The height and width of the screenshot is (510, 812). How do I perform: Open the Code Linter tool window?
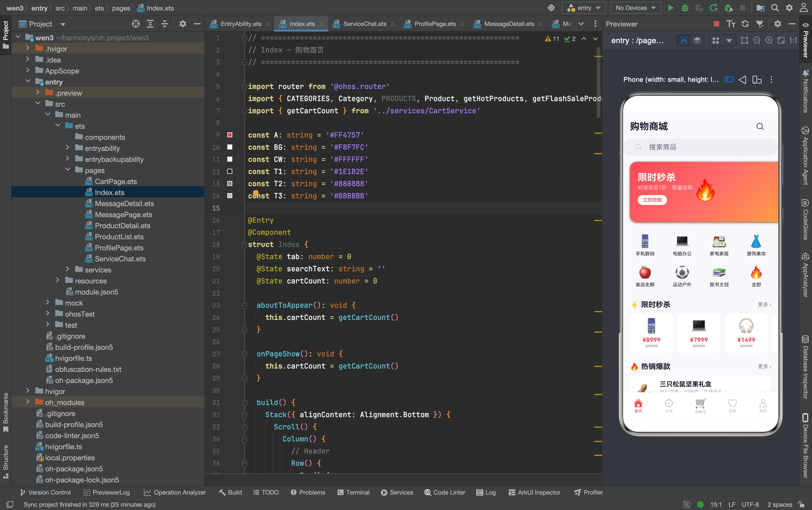[x=445, y=493]
